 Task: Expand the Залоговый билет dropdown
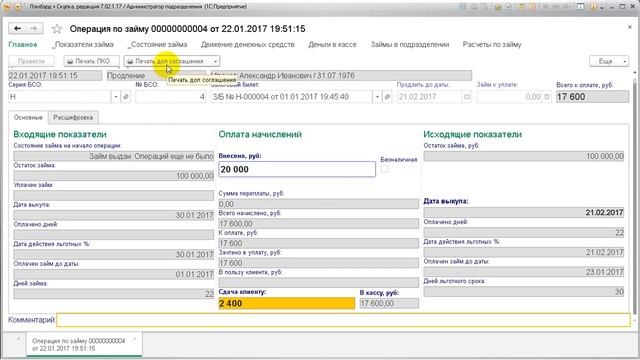(x=377, y=97)
